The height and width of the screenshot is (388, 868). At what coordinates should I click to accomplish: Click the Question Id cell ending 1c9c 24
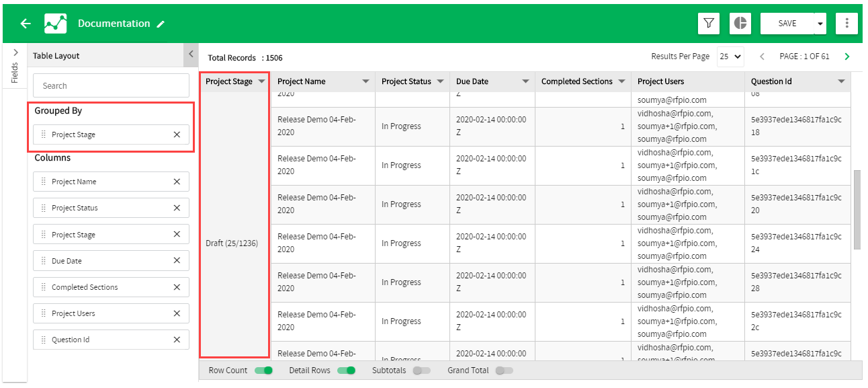point(797,243)
